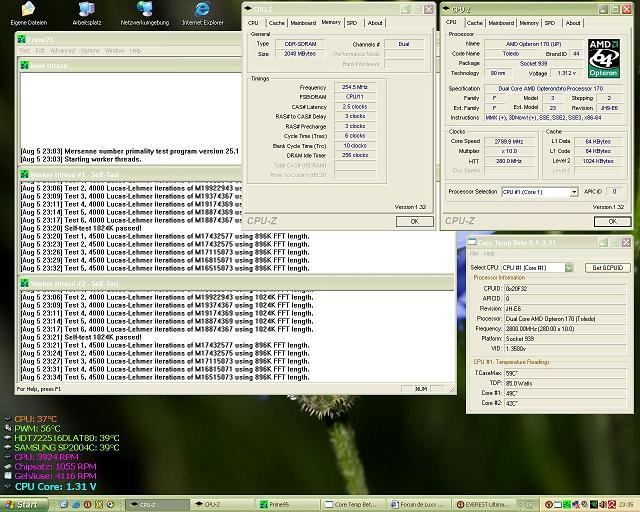The height and width of the screenshot is (512, 640).
Task: Click OK in the CPU-Z memory window
Action: coord(414,221)
